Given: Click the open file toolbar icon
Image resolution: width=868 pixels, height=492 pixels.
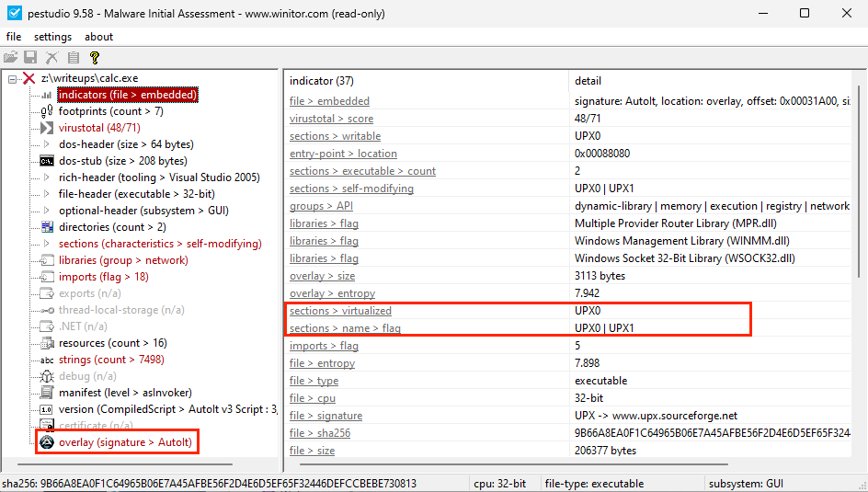Looking at the screenshot, I should [10, 57].
